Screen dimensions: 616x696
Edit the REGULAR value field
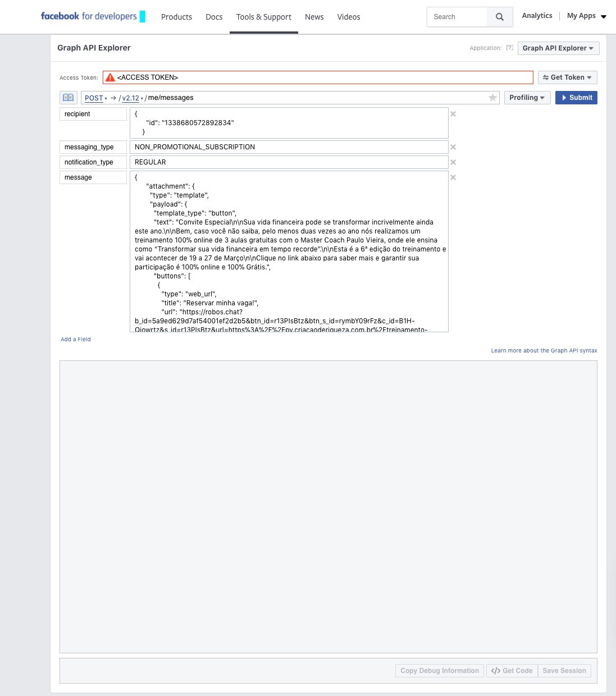tap(289, 162)
